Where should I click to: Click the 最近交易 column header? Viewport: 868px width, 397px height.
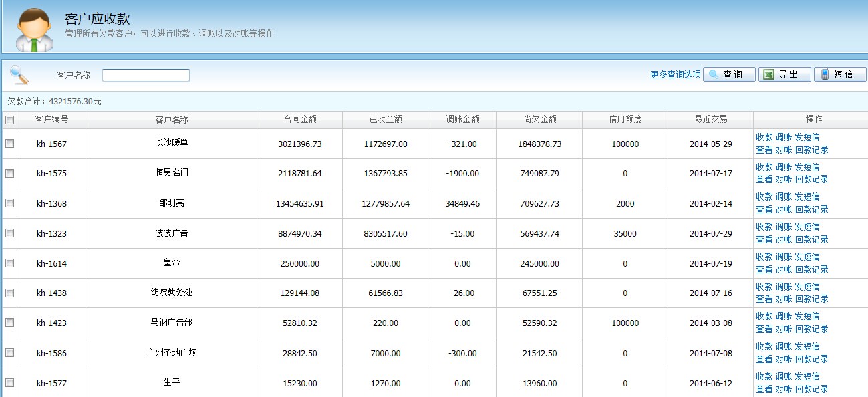(x=710, y=120)
